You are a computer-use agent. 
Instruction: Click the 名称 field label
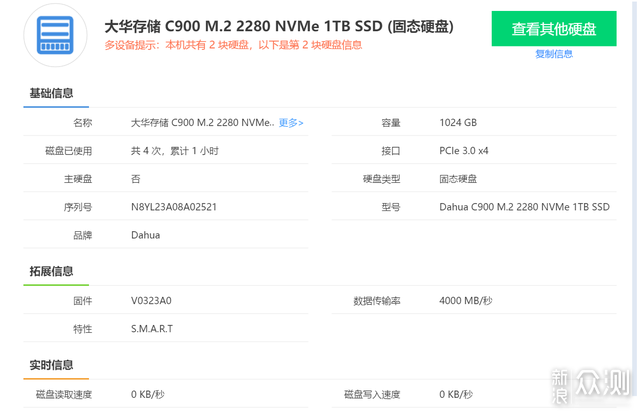pos(82,123)
